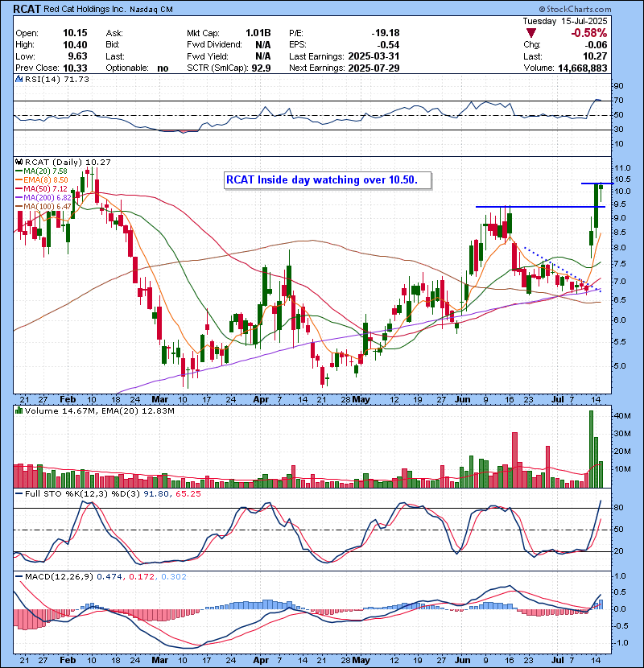644x668 pixels.
Task: Click the Chg value -0.06
Action: 596,45
